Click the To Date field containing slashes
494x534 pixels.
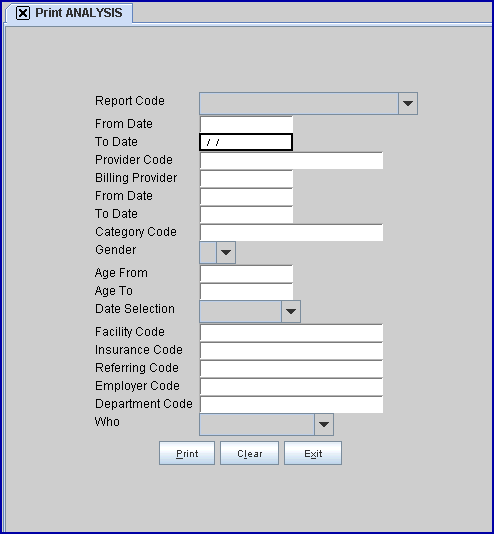point(246,142)
